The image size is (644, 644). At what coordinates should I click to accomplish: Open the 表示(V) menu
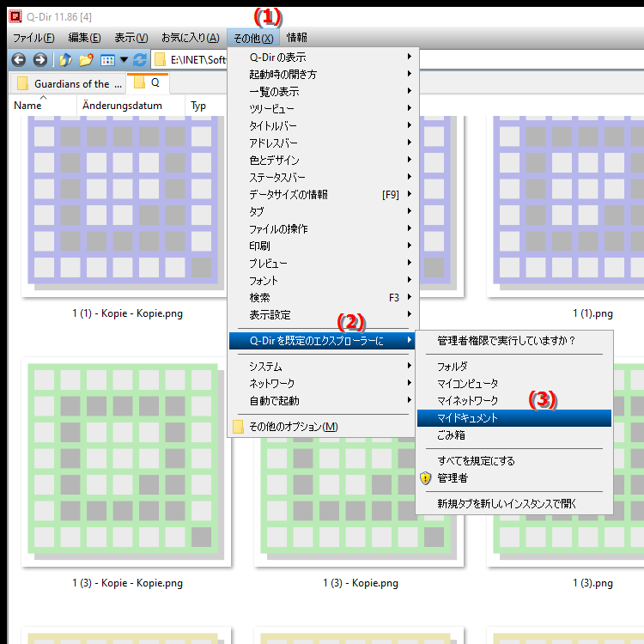[131, 38]
